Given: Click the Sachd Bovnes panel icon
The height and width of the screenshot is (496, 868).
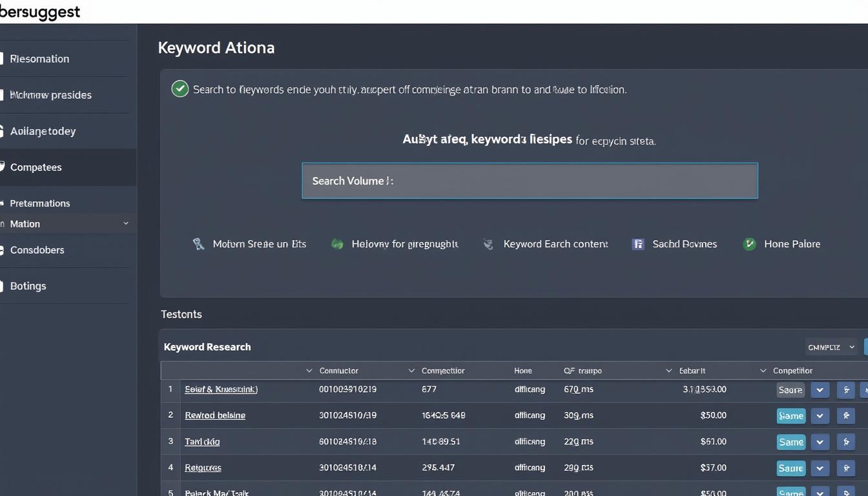Looking at the screenshot, I should [x=638, y=243].
